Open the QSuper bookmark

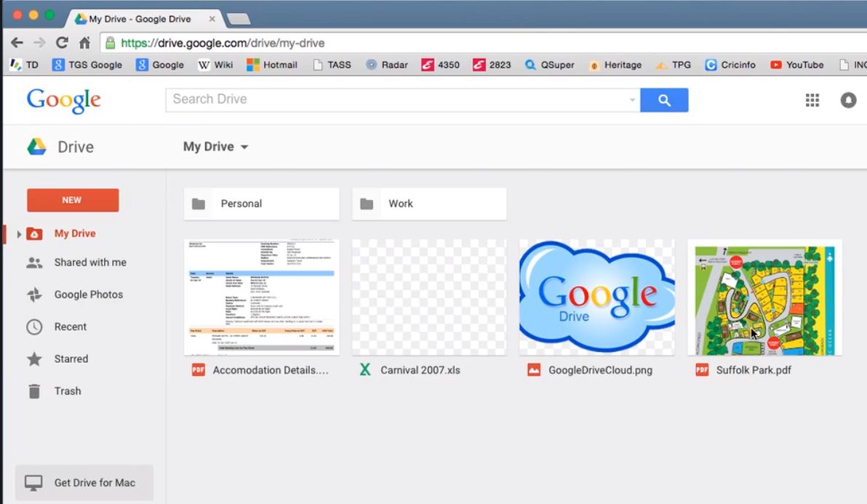point(549,65)
